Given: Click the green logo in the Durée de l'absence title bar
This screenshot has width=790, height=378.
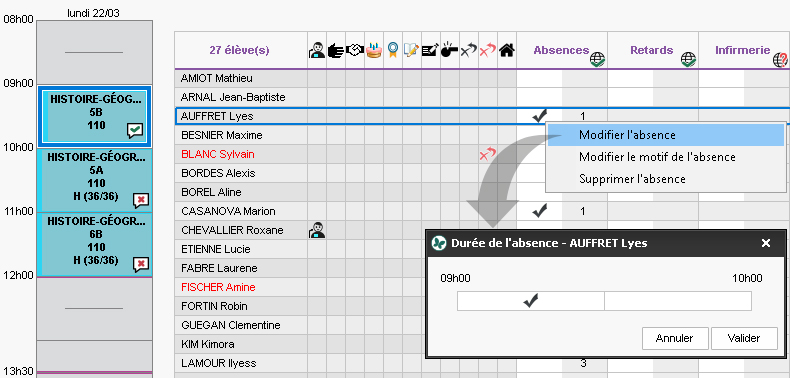Looking at the screenshot, I should point(439,243).
